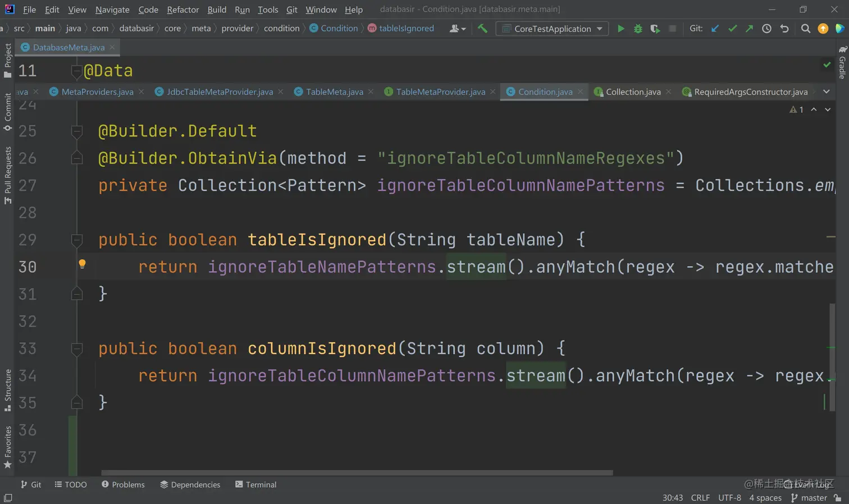849x504 pixels.
Task: Run with coverage shield icon
Action: coord(655,29)
